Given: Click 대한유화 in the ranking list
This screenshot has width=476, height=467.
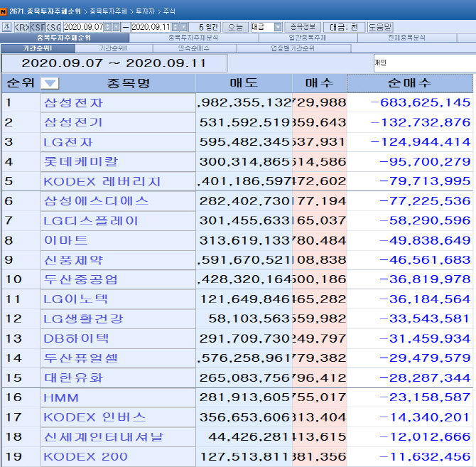Looking at the screenshot, I should [74, 378].
